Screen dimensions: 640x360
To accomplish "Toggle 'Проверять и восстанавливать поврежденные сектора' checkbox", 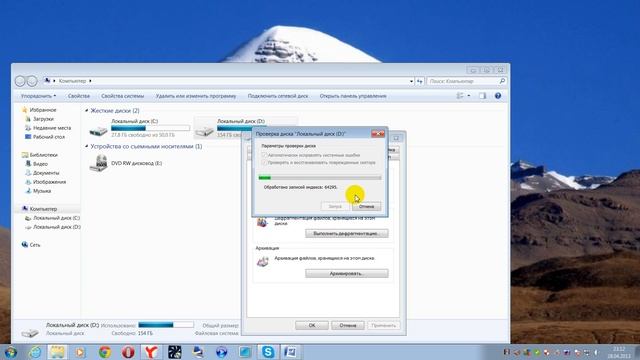I will (264, 162).
